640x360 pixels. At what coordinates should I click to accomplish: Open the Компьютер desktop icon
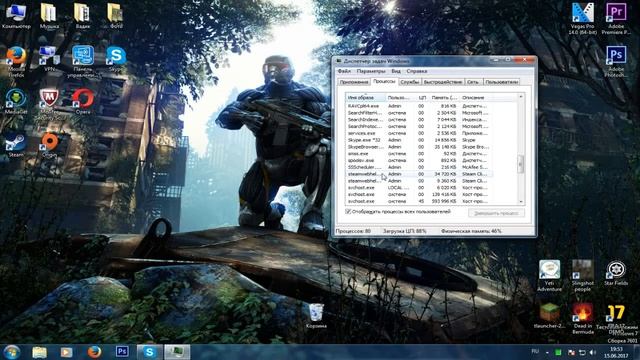tap(16, 15)
